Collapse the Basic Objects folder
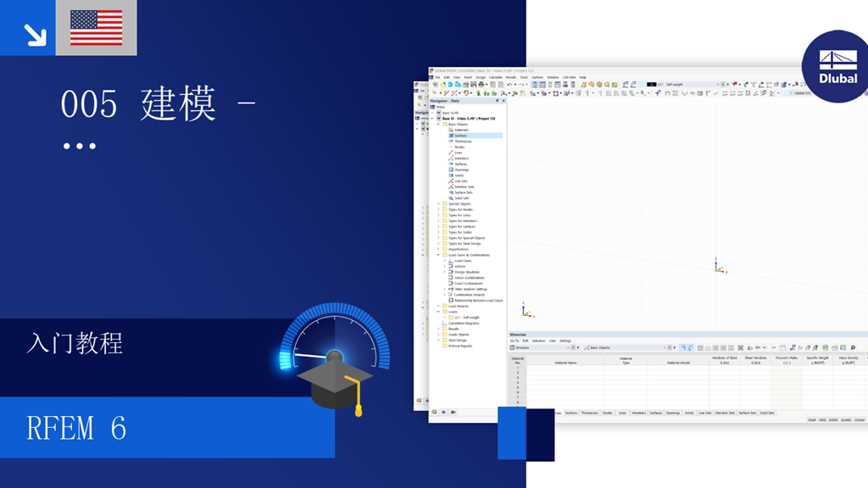Viewport: 868px width, 488px height. coord(438,125)
